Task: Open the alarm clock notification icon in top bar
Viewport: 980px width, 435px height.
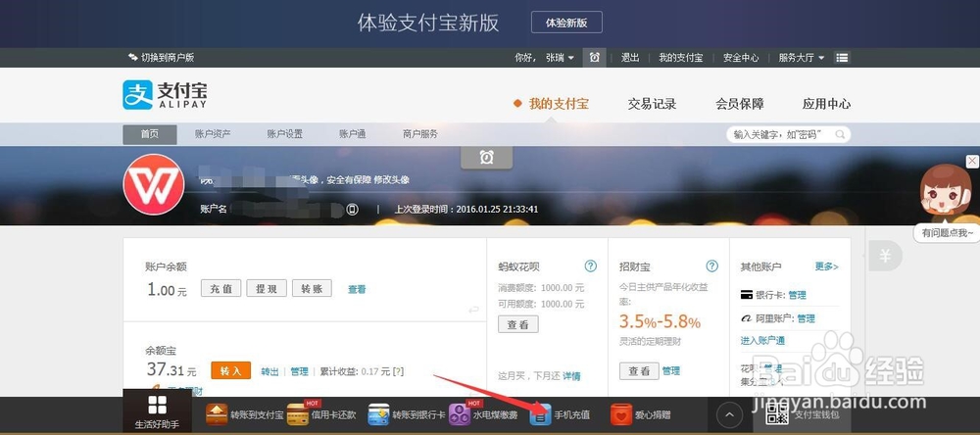Action: pos(595,58)
